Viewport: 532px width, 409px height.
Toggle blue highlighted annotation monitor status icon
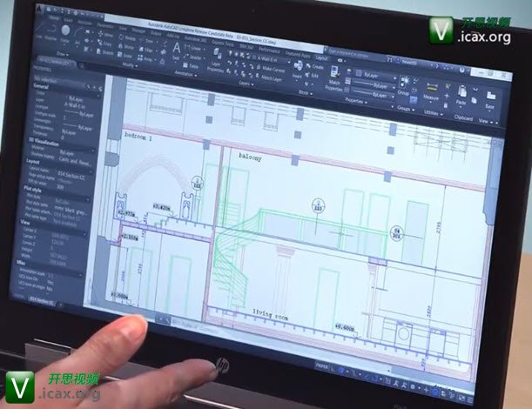pyautogui.click(x=435, y=392)
